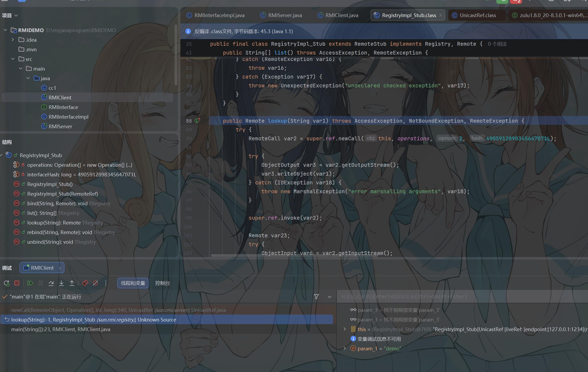Expand the 'this' variable node
Screen dimensions: 588x372
345,329
